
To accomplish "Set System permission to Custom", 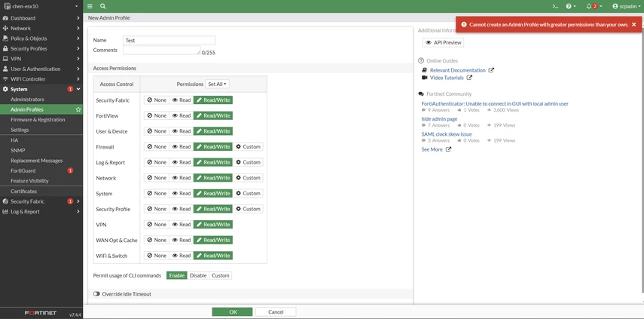I will 248,193.
